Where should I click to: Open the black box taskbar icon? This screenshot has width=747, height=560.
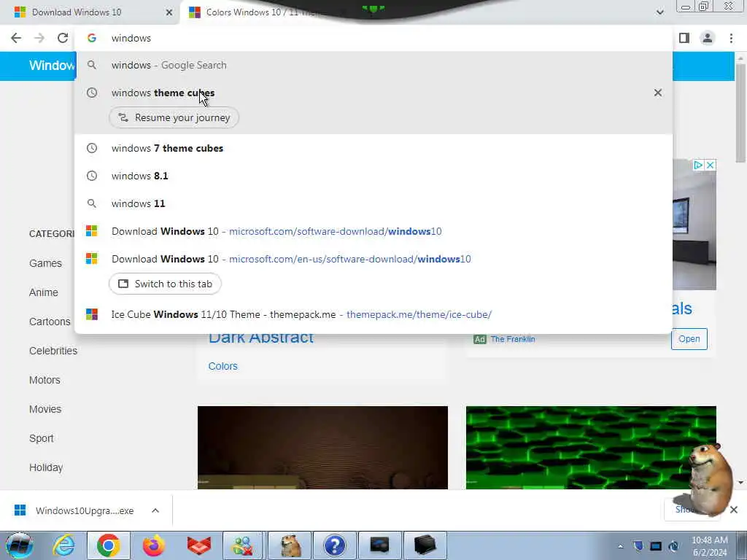pyautogui.click(x=425, y=545)
